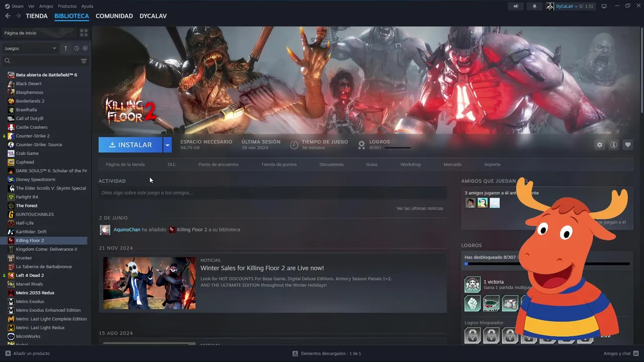Click the INSTALAR button
The height and width of the screenshot is (362, 644).
(130, 145)
